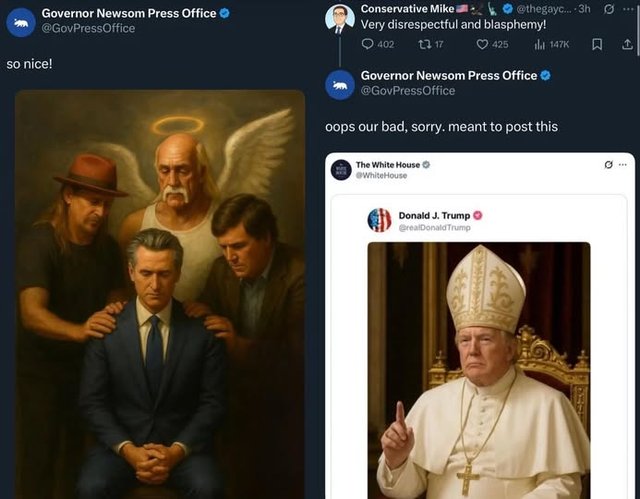Click the reply icon on Conservative Mike's tweet

(367, 44)
